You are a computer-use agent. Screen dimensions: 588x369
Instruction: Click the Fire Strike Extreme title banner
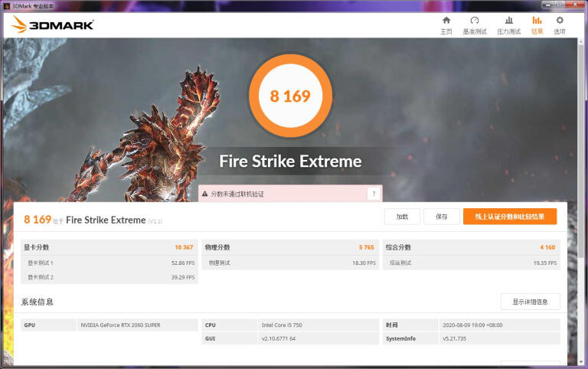[290, 162]
